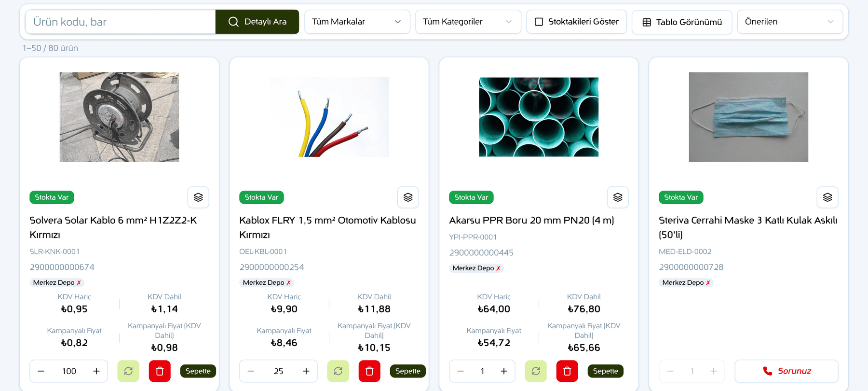Image resolution: width=868 pixels, height=391 pixels.
Task: Click Stokta Var badge on Steriva card
Action: [x=681, y=197]
